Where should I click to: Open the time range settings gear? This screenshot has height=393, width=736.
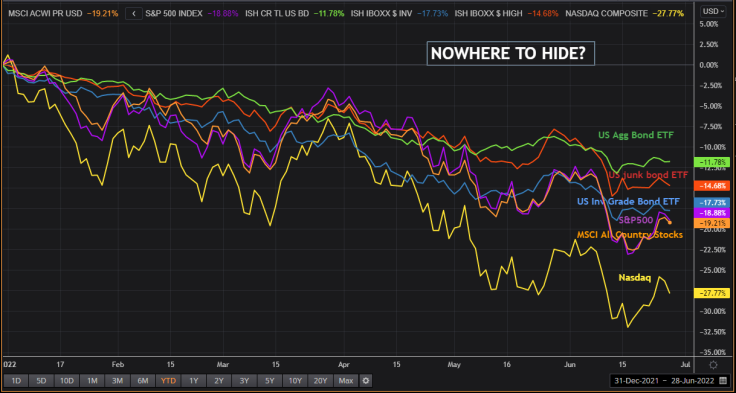[366, 380]
